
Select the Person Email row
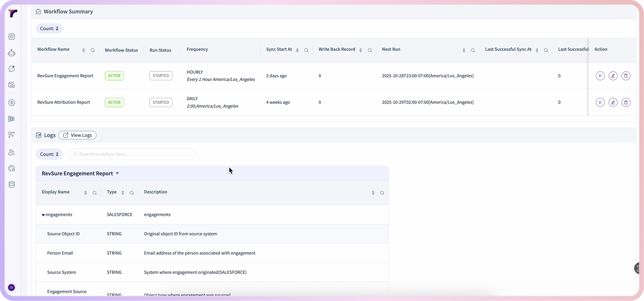[212, 253]
